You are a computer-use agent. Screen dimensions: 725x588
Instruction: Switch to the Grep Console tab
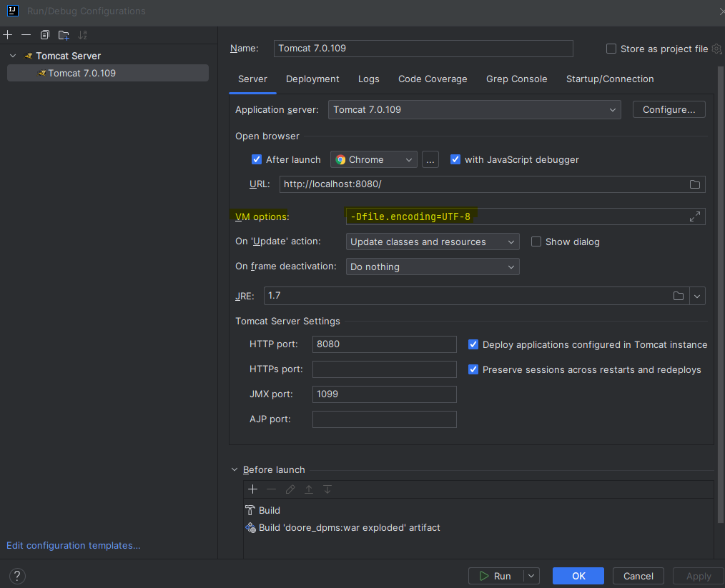click(516, 79)
